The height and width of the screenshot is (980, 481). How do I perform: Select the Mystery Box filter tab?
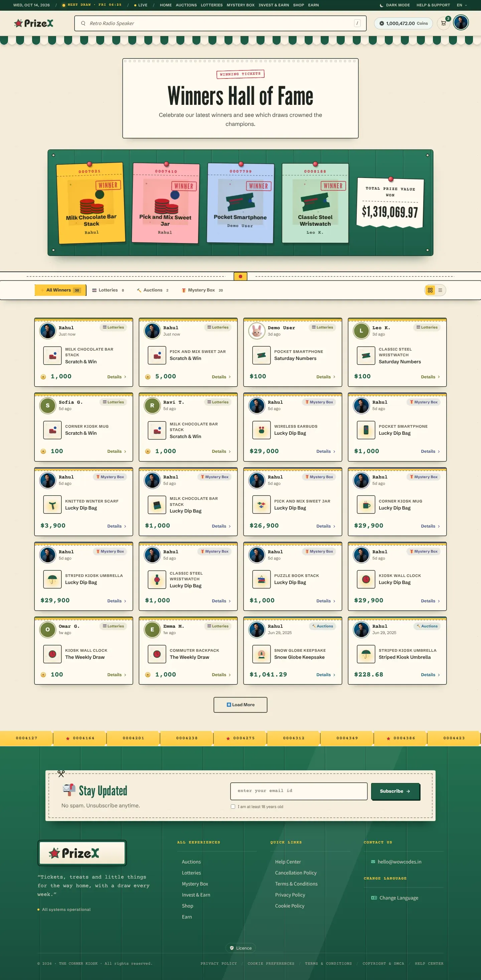point(202,290)
